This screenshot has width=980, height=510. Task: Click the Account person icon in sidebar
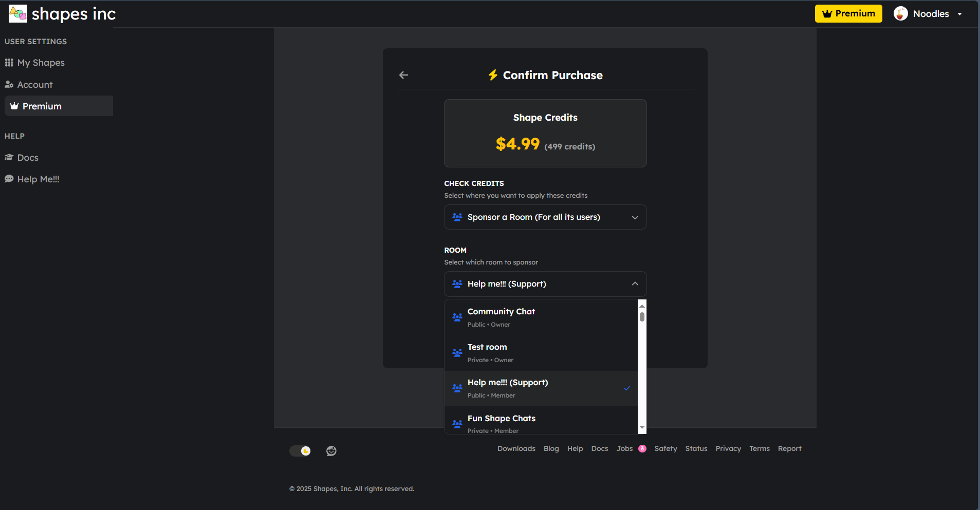(x=9, y=85)
